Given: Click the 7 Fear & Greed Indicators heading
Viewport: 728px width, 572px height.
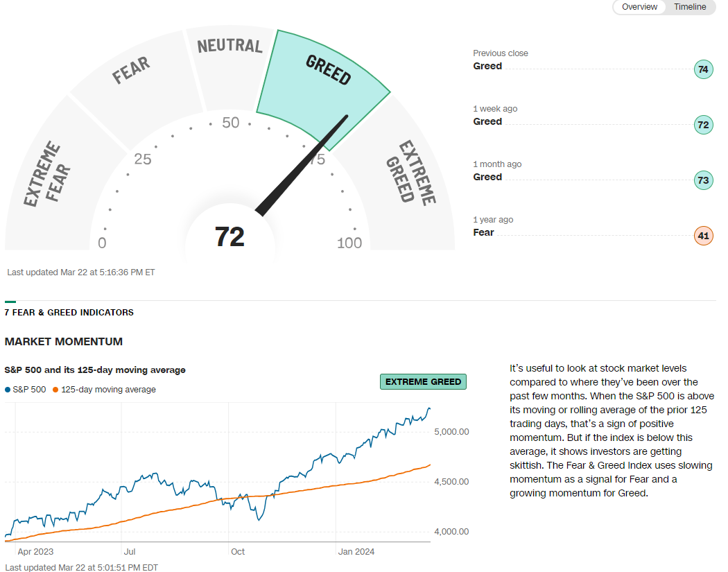Looking at the screenshot, I should click(69, 313).
